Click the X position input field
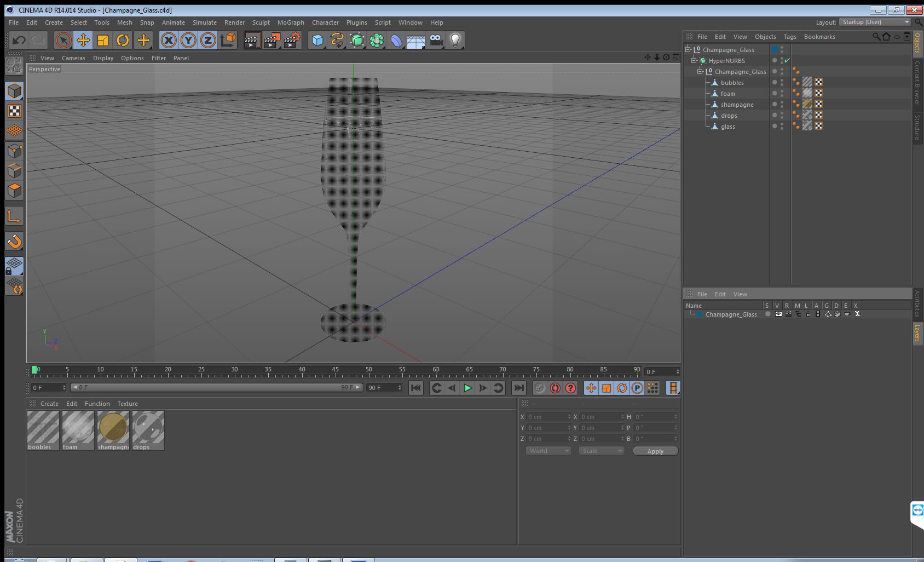 [548, 417]
